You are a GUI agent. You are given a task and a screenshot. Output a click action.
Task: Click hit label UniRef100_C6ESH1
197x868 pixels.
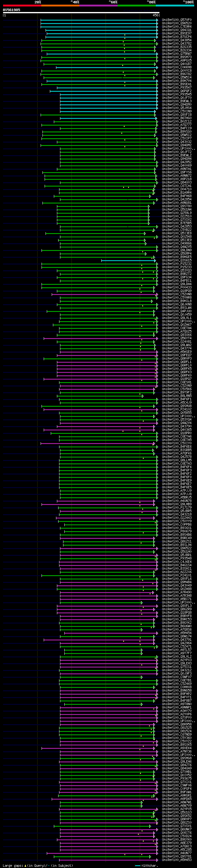tap(177, 382)
